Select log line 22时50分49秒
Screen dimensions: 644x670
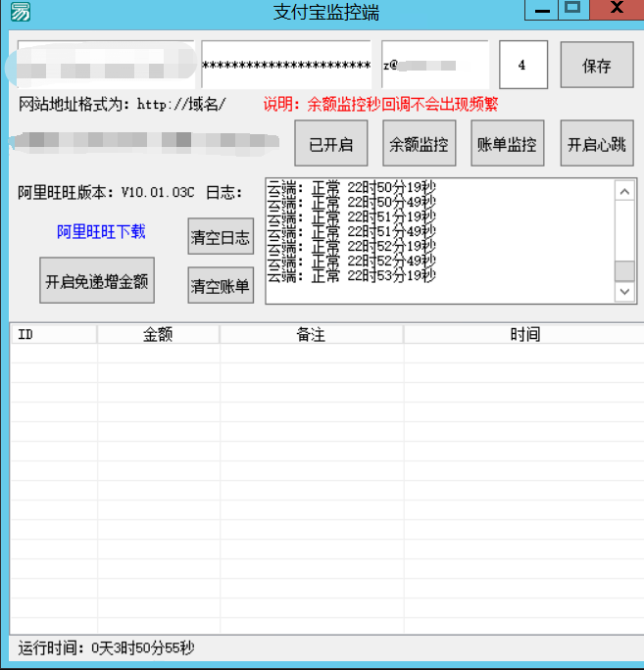pos(352,202)
